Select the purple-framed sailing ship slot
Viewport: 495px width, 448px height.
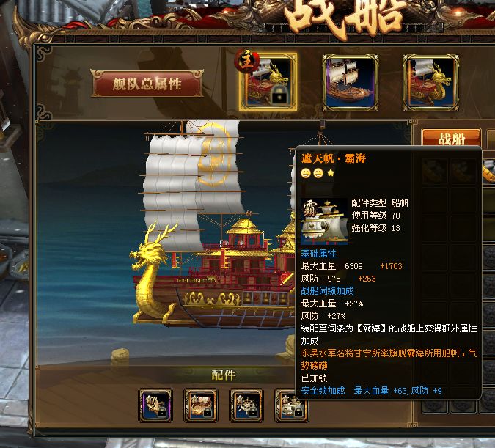(x=350, y=82)
